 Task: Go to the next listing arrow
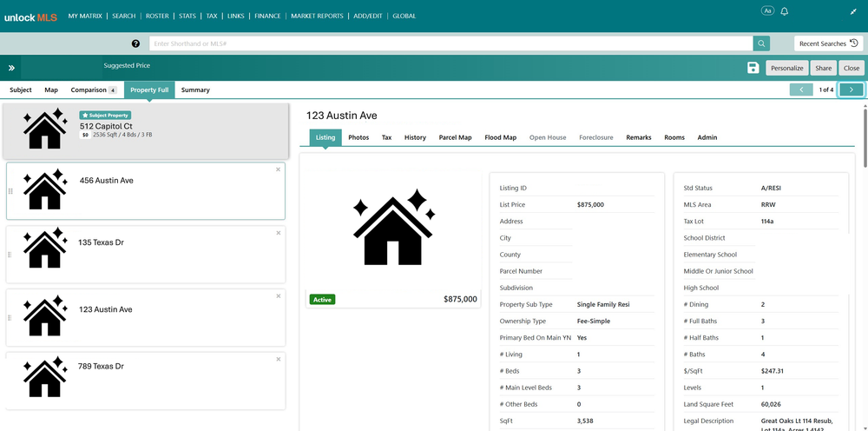(852, 90)
